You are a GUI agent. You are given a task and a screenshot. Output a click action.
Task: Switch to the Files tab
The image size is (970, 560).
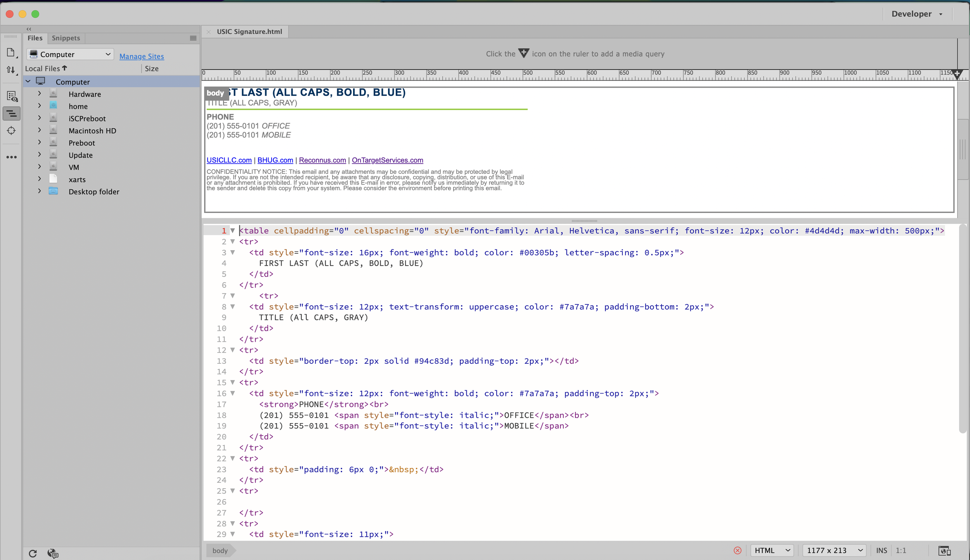[x=35, y=38]
